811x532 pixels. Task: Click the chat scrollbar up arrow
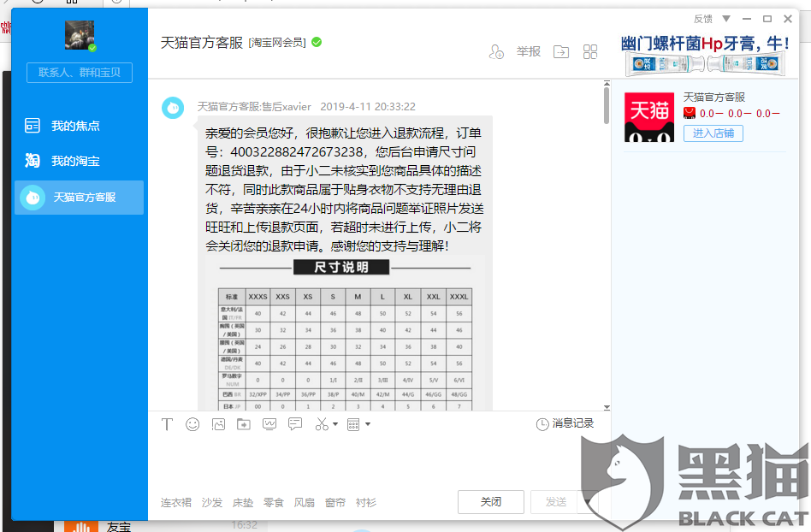pos(607,83)
